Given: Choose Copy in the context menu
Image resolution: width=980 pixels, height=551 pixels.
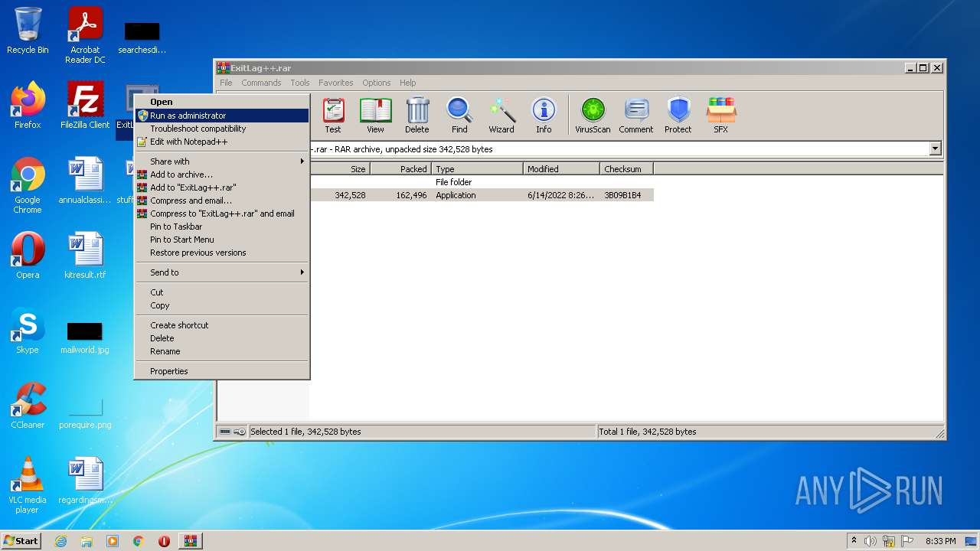Looking at the screenshot, I should pos(222,305).
